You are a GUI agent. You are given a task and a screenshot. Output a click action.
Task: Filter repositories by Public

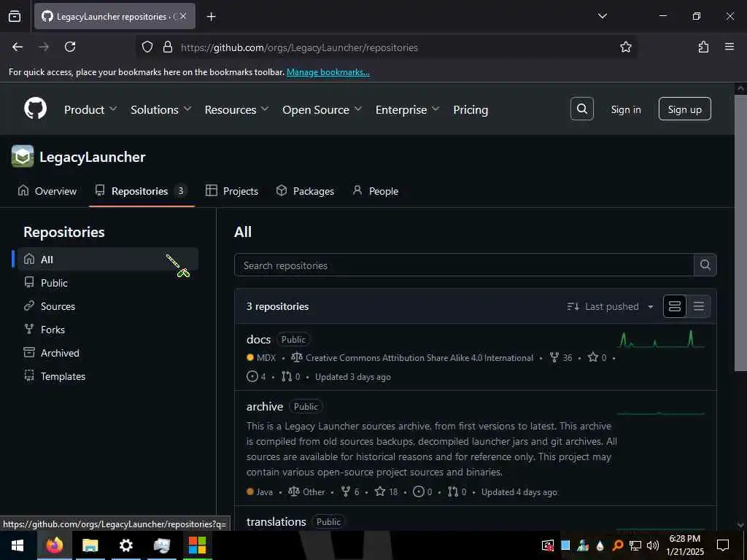click(x=108, y=282)
